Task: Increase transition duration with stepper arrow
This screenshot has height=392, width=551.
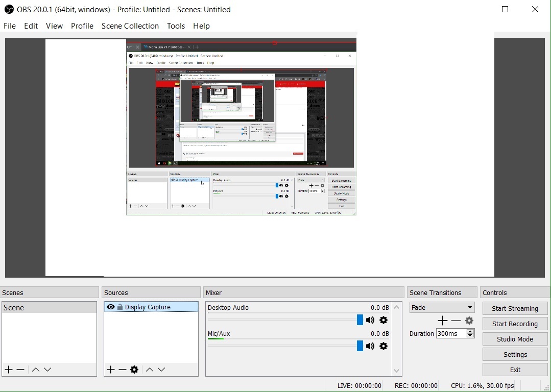Action: tap(470, 331)
